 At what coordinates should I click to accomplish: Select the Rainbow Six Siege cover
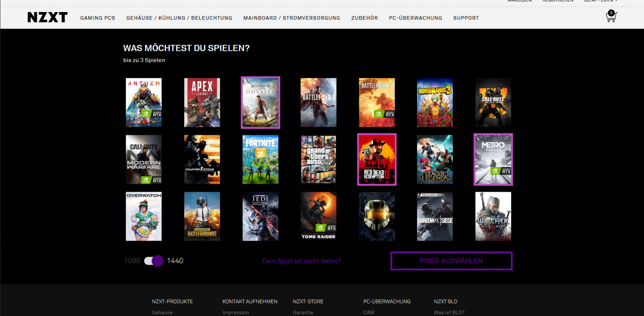(435, 216)
